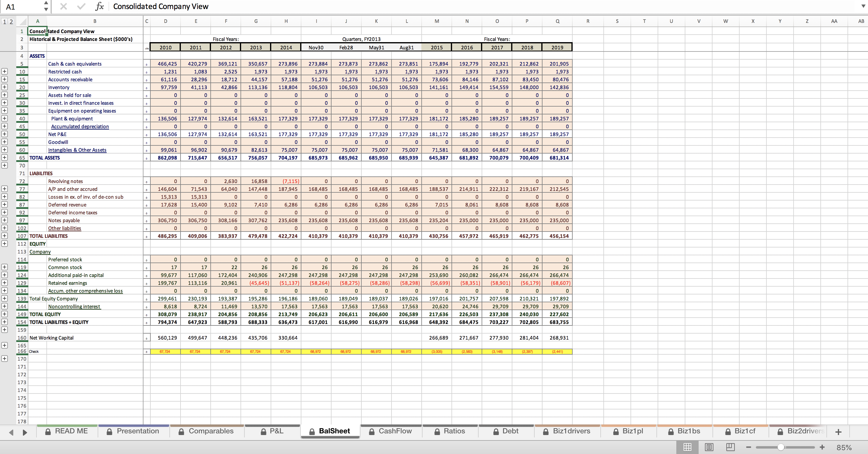The height and width of the screenshot is (454, 868).
Task: Switch to the Debt sheet tab
Action: click(506, 431)
